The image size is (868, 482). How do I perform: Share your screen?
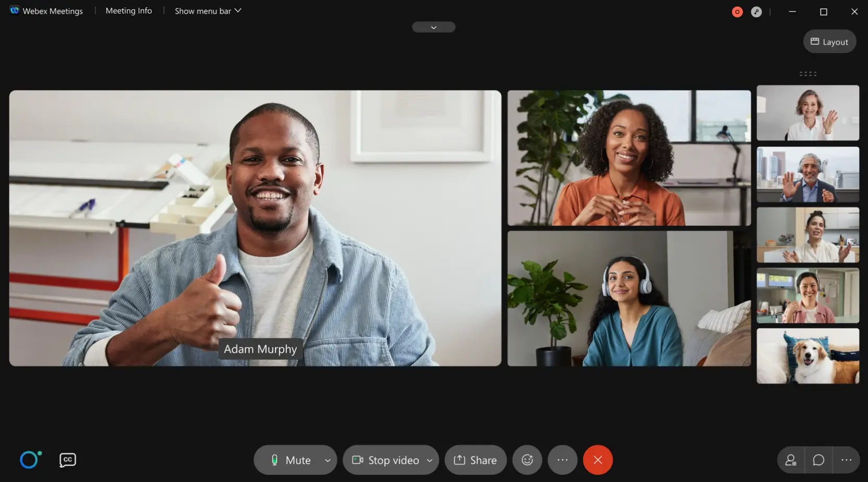pos(475,460)
